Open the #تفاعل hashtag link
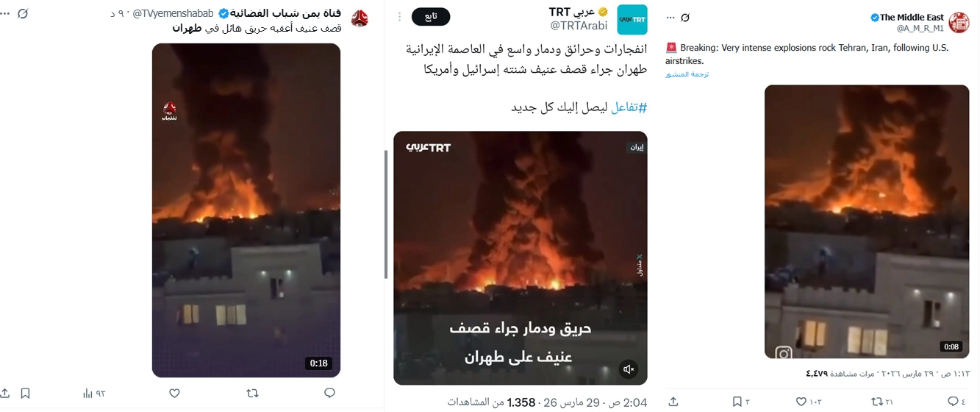 coord(631,107)
